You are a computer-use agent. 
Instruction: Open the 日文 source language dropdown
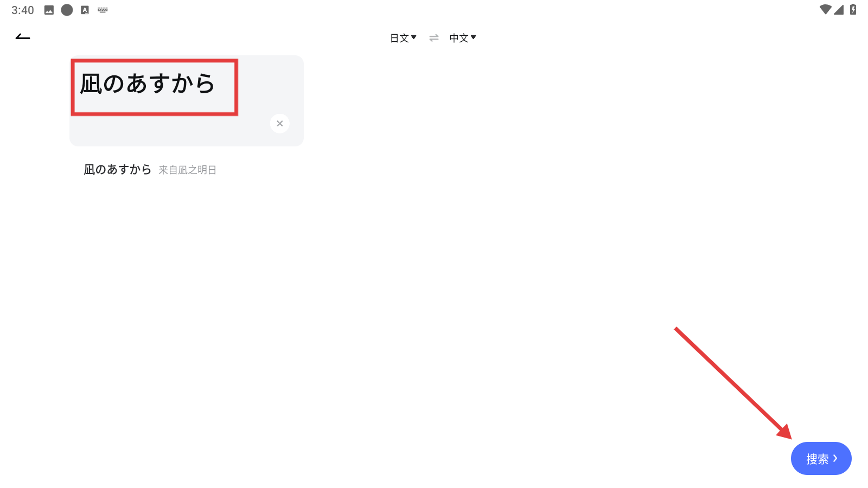click(403, 38)
